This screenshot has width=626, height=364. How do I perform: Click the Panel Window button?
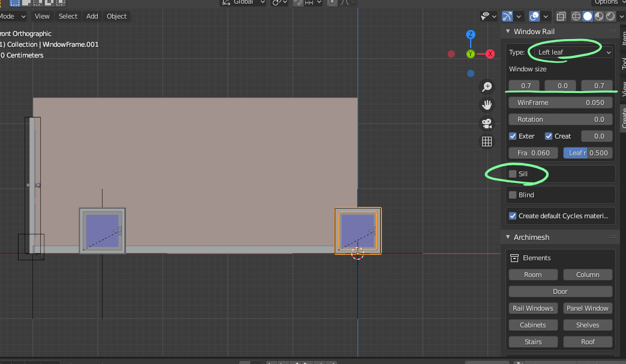pyautogui.click(x=588, y=308)
